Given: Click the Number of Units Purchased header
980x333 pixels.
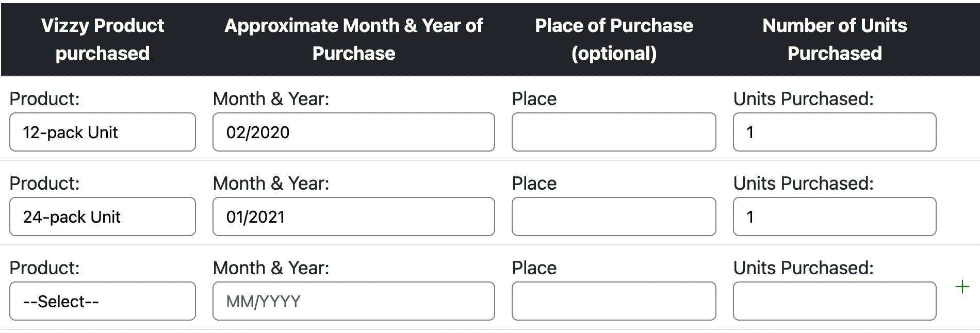Looking at the screenshot, I should click(834, 39).
